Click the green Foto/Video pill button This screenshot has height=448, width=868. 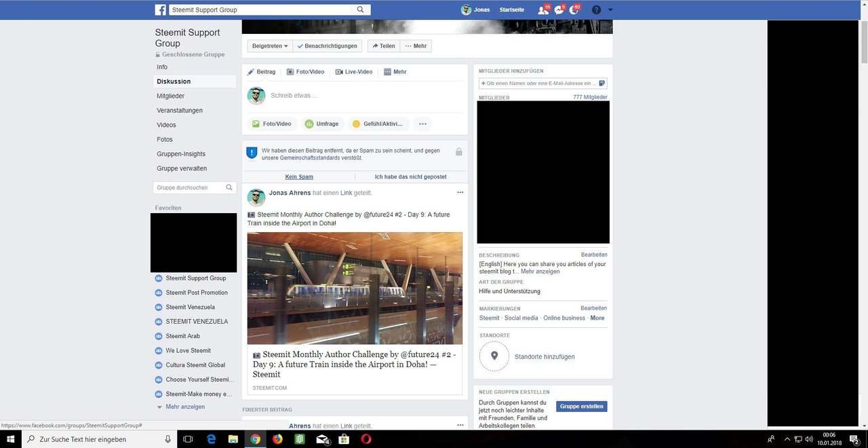coord(272,124)
